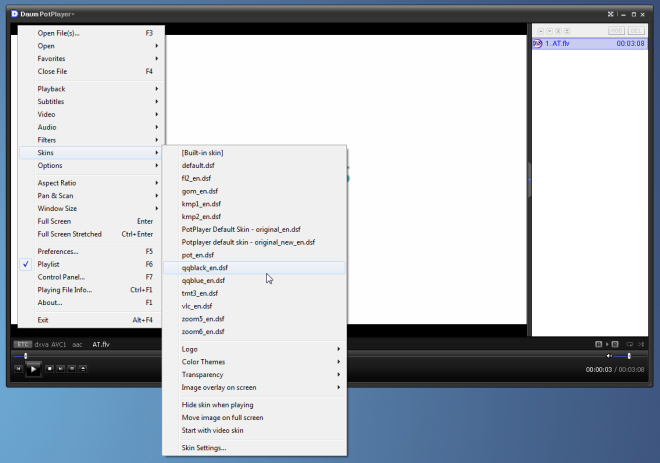Click the playlist sort/list icon
The height and width of the screenshot is (463, 660).
point(567,31)
